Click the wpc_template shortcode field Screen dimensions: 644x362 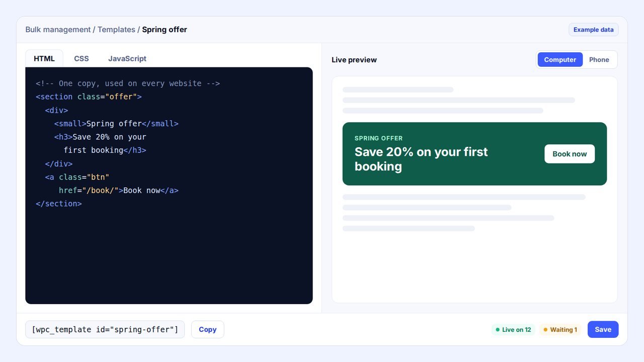click(105, 329)
